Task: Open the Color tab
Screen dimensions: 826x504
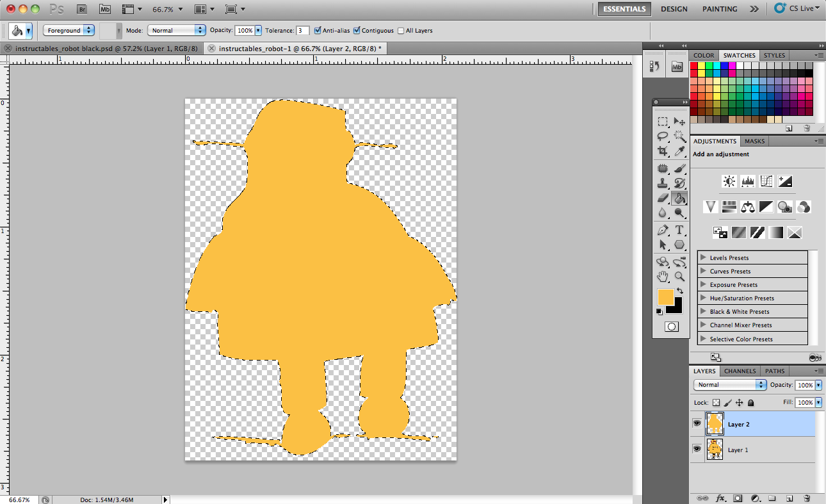Action: pyautogui.click(x=704, y=55)
